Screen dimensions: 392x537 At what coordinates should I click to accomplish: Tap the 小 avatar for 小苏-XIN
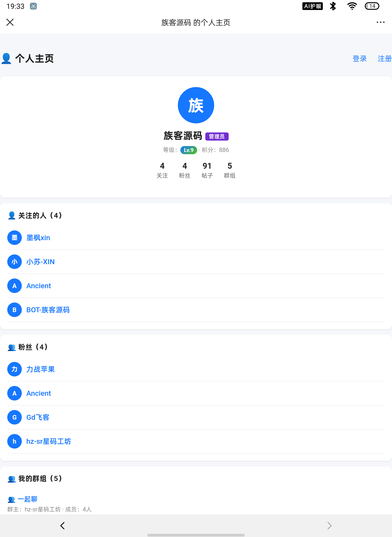[x=15, y=262]
